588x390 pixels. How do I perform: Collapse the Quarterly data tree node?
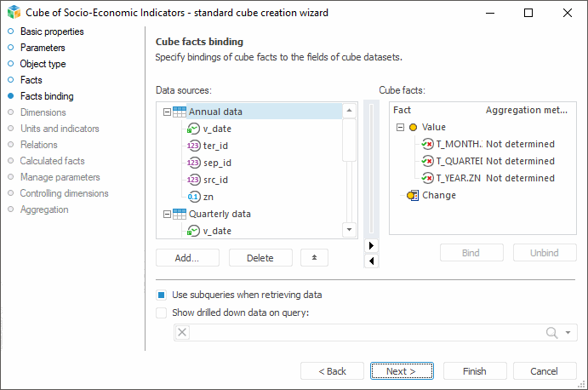(x=166, y=214)
